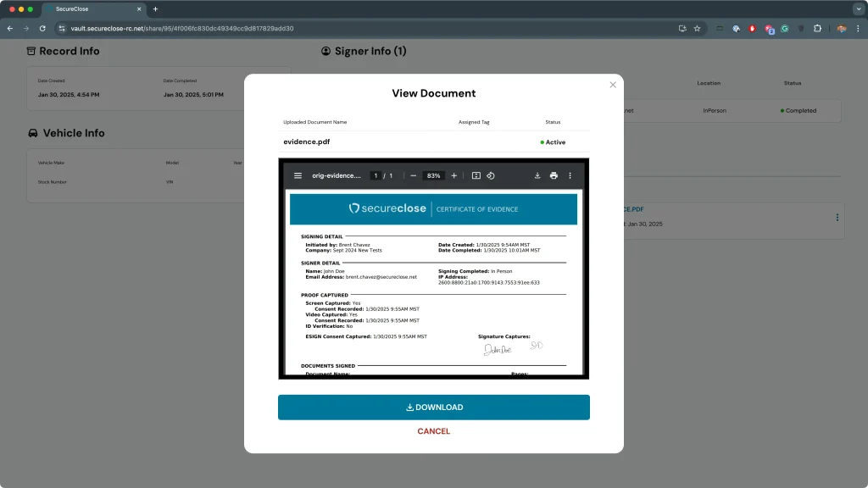Viewport: 868px width, 488px height.
Task: Zoom out the PDF with minus button
Action: tap(413, 175)
